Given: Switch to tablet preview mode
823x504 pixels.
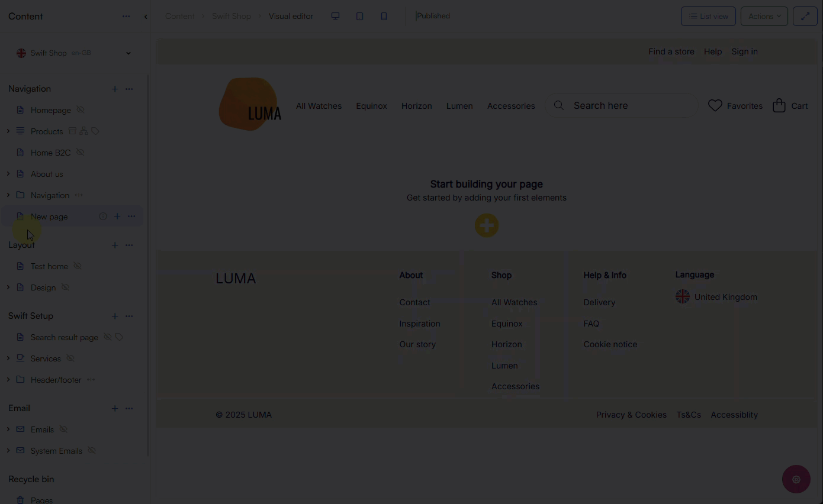Looking at the screenshot, I should point(359,16).
